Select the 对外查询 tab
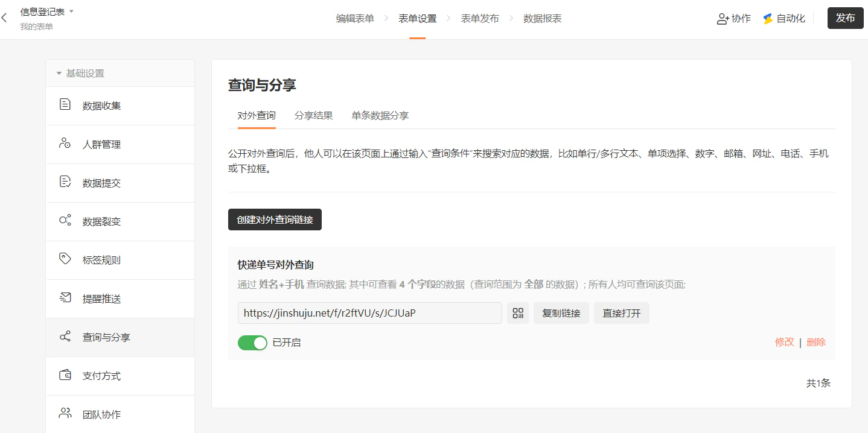The width and height of the screenshot is (868, 433). 257,115
